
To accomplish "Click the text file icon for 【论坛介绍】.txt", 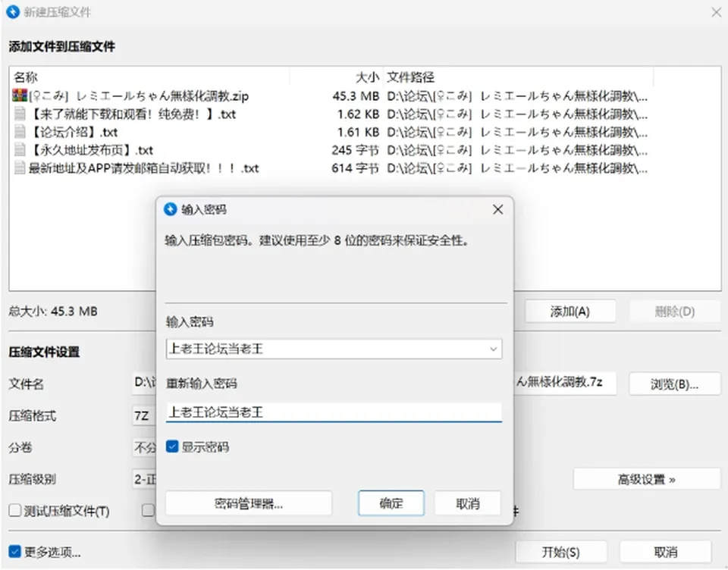I will [x=20, y=132].
